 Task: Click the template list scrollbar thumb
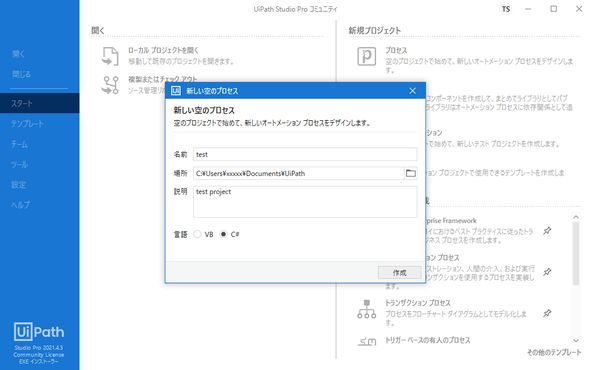[x=576, y=253]
